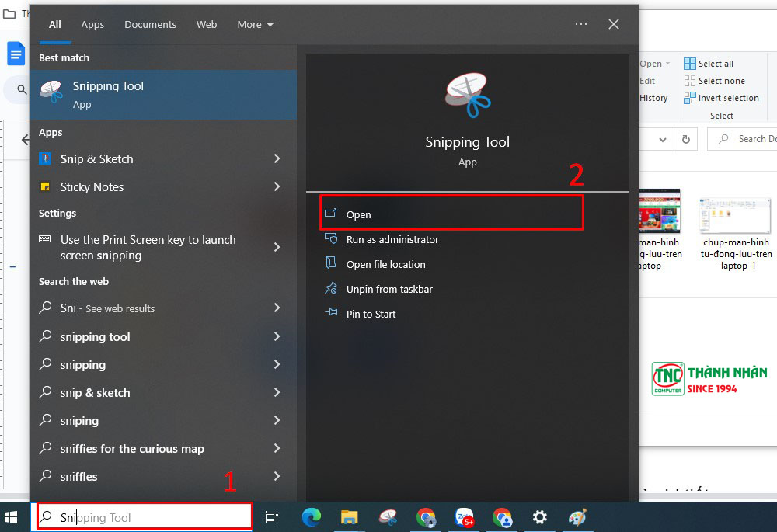Click History in File Explorer ribbon
Image resolution: width=777 pixels, height=532 pixels.
(653, 98)
